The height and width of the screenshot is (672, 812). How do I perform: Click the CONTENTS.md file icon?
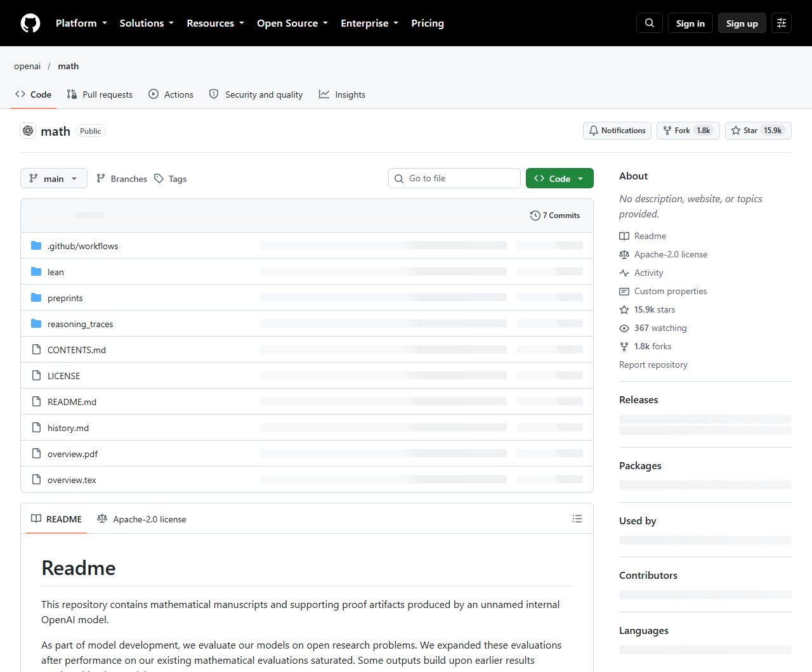(x=36, y=350)
